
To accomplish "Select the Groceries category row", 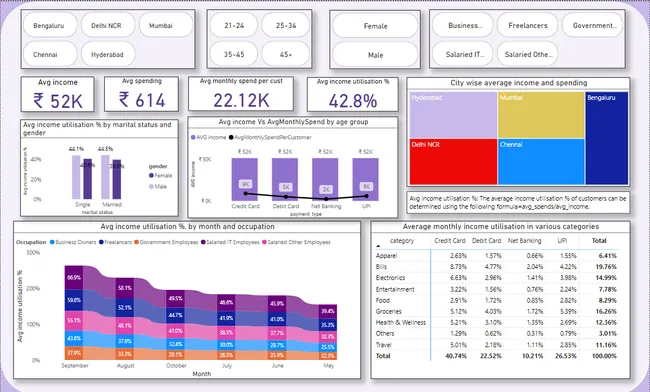I will point(496,311).
